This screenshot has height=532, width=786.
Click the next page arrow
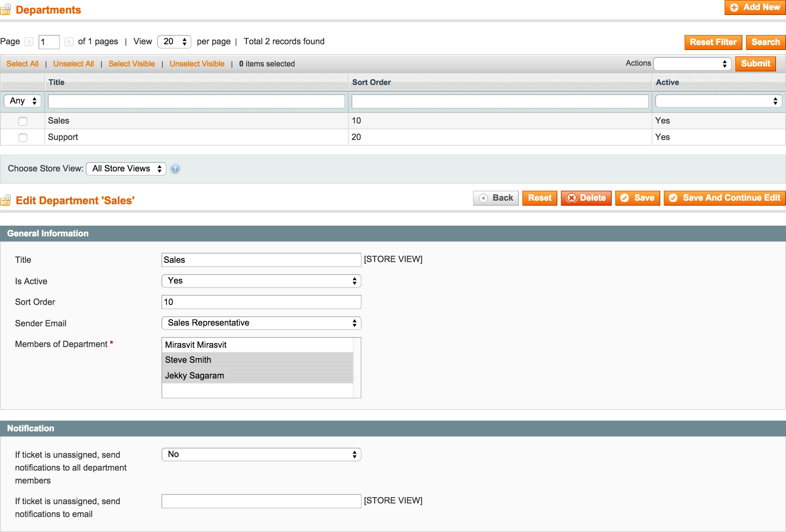69,42
